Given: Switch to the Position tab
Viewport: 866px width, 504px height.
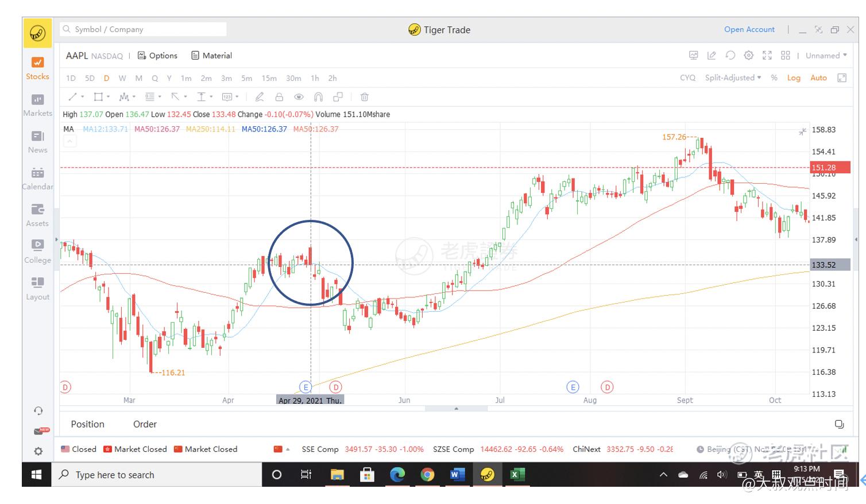Looking at the screenshot, I should [x=88, y=424].
